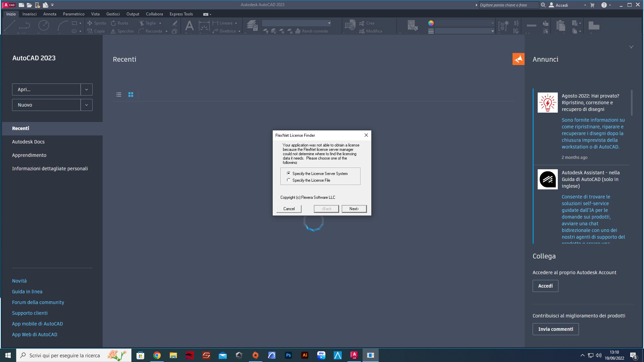
Task: Select the Arc tool in the ribbon
Action: pos(62,25)
